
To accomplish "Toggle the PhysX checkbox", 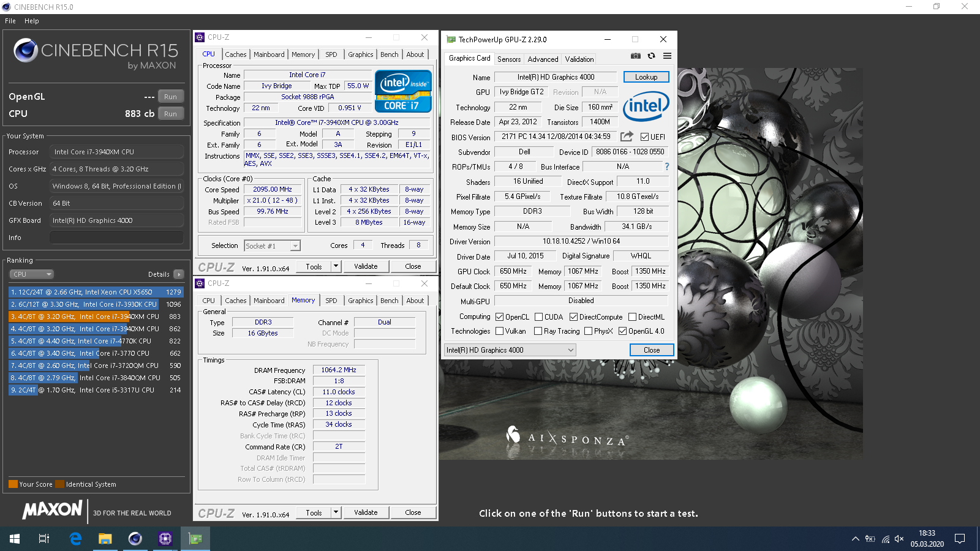I will [x=588, y=331].
